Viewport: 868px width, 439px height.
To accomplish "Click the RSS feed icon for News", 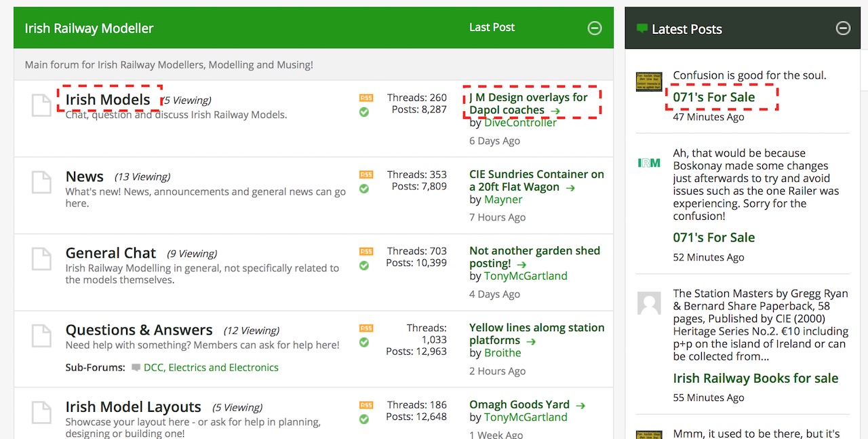I will point(366,174).
